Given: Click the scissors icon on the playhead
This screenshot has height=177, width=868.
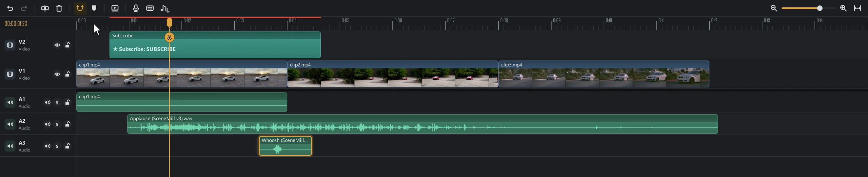Looking at the screenshot, I should pos(170,37).
